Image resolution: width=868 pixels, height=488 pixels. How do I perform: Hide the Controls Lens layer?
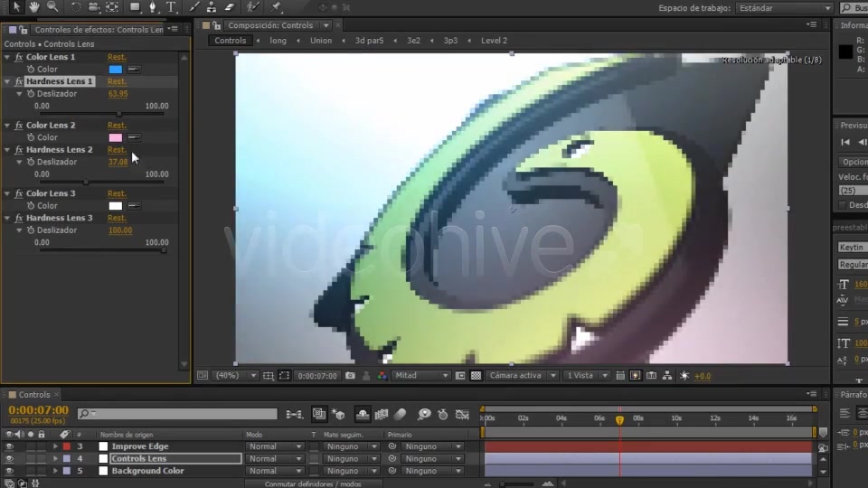coord(9,459)
